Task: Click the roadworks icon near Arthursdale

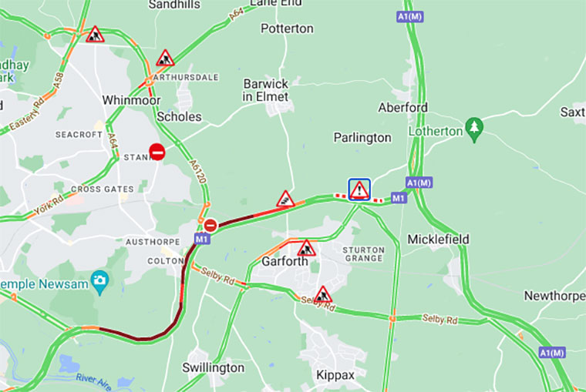Action: 165,59
